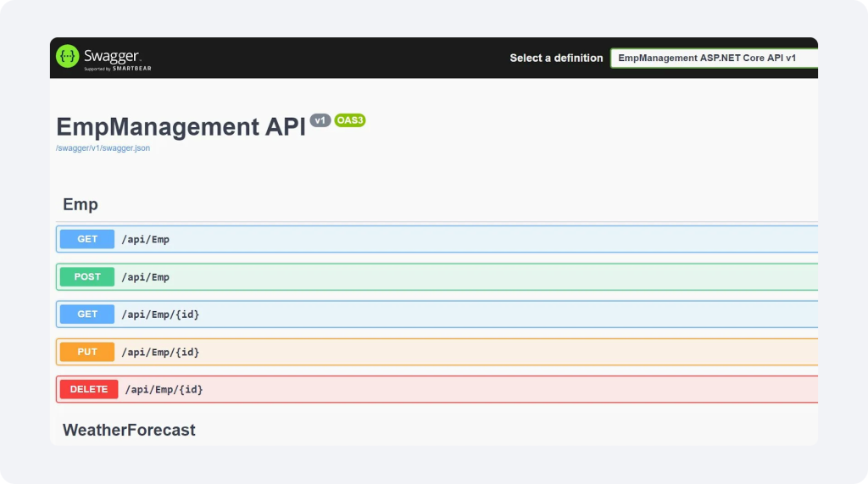Image resolution: width=868 pixels, height=484 pixels.
Task: Open the Select a definition dropdown
Action: pyautogui.click(x=713, y=58)
